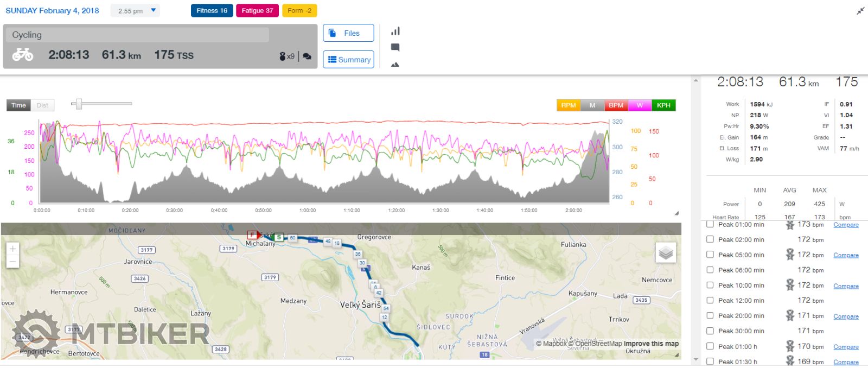The height and width of the screenshot is (368, 868).
Task: Open the workout comments chat icon
Action: tap(307, 56)
